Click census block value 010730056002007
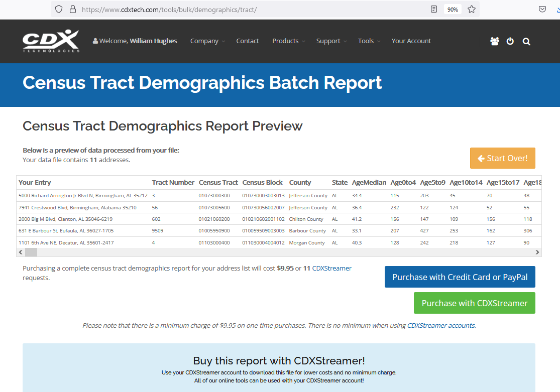Screen dimensions: 560x392 coord(263,207)
